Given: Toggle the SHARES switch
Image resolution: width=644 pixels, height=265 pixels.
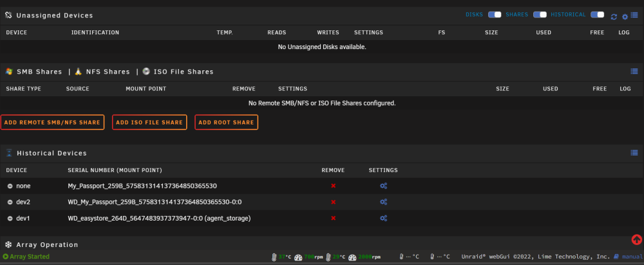Looking at the screenshot, I should pyautogui.click(x=540, y=14).
